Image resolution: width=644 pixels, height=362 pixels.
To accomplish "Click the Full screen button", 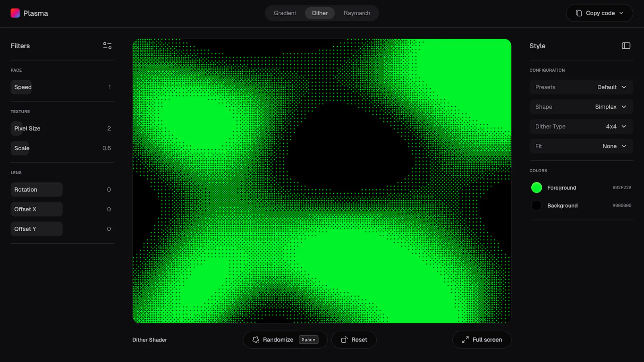I will pyautogui.click(x=482, y=340).
